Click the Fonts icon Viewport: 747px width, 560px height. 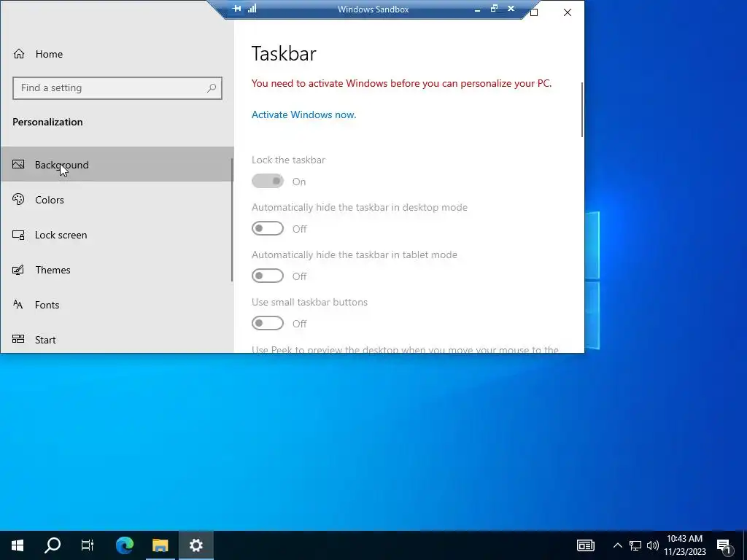click(18, 304)
